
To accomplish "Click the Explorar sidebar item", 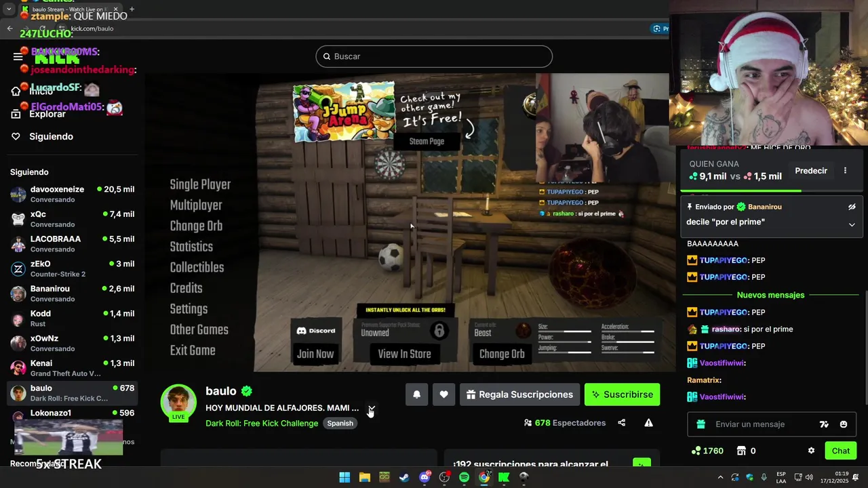I will (x=39, y=114).
